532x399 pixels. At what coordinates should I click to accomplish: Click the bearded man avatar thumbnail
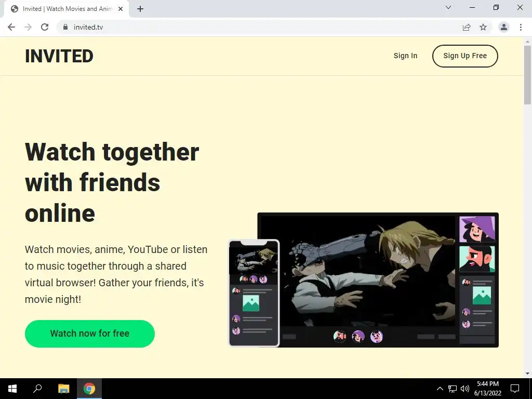click(477, 259)
